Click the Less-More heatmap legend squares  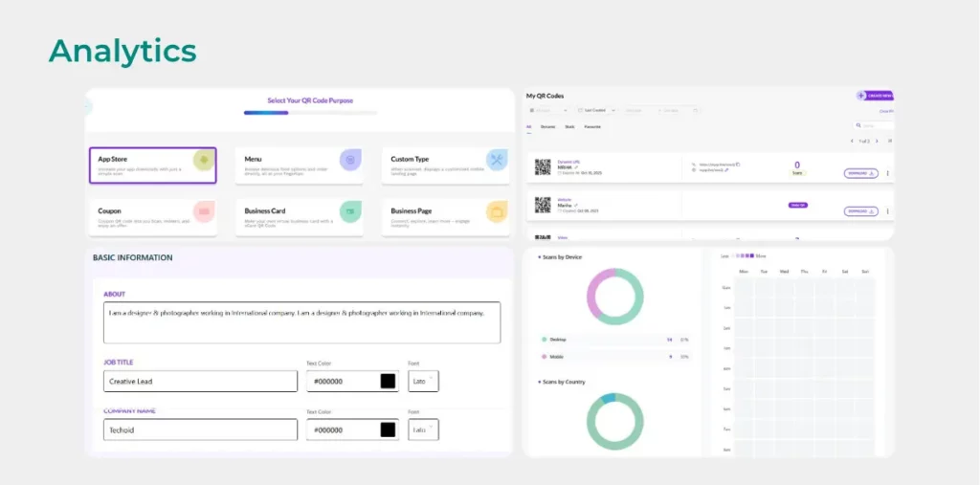click(x=743, y=255)
